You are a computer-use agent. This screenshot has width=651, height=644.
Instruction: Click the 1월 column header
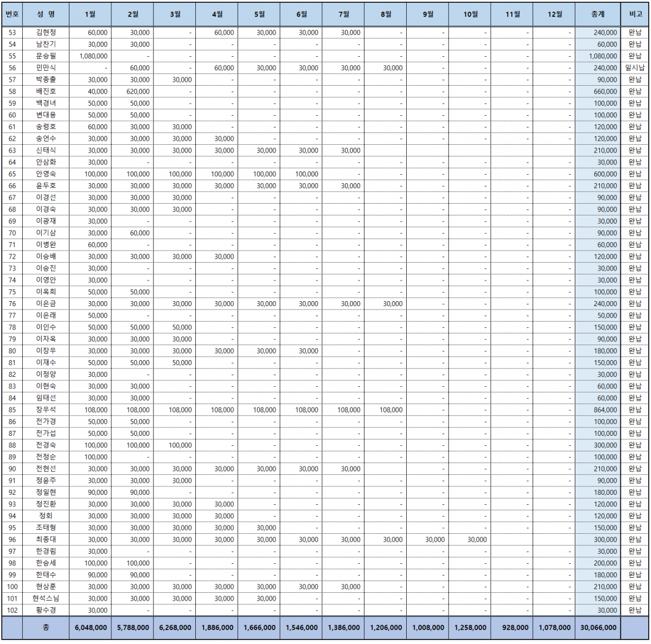point(90,14)
